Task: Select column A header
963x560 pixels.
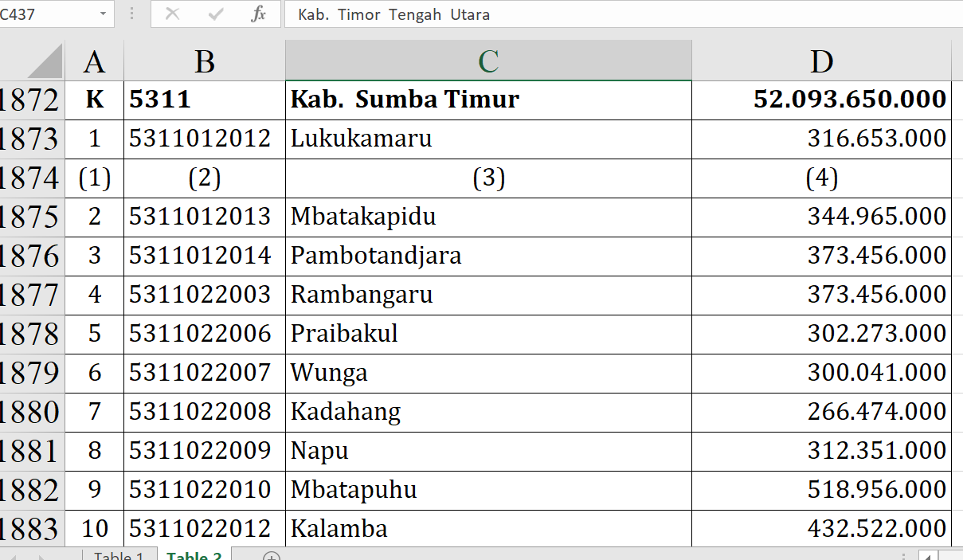Action: 94,61
